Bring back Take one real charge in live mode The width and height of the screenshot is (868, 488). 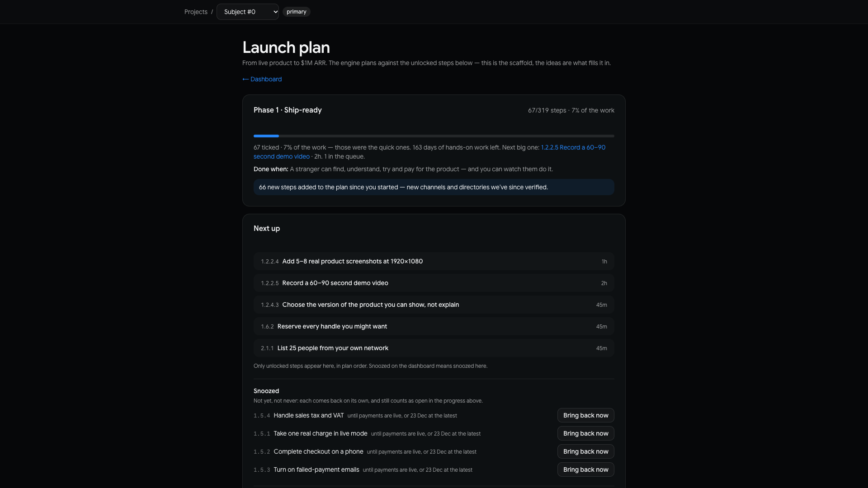coord(586,433)
